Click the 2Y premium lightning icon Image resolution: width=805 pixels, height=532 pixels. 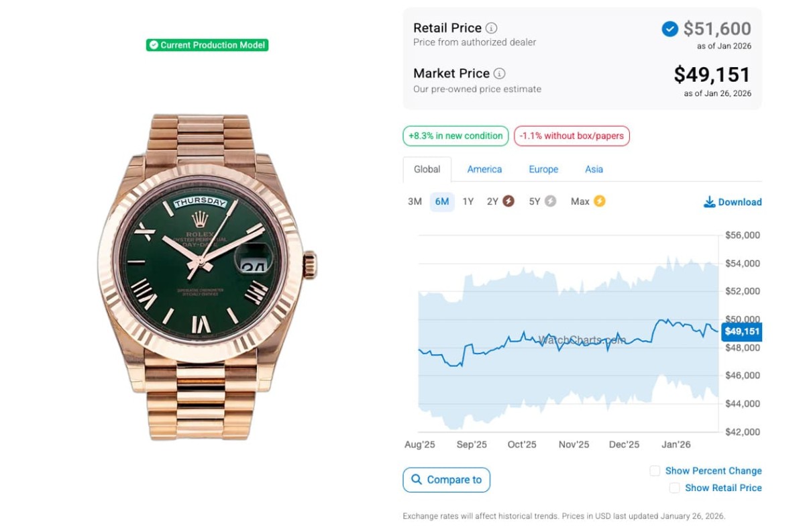(508, 201)
